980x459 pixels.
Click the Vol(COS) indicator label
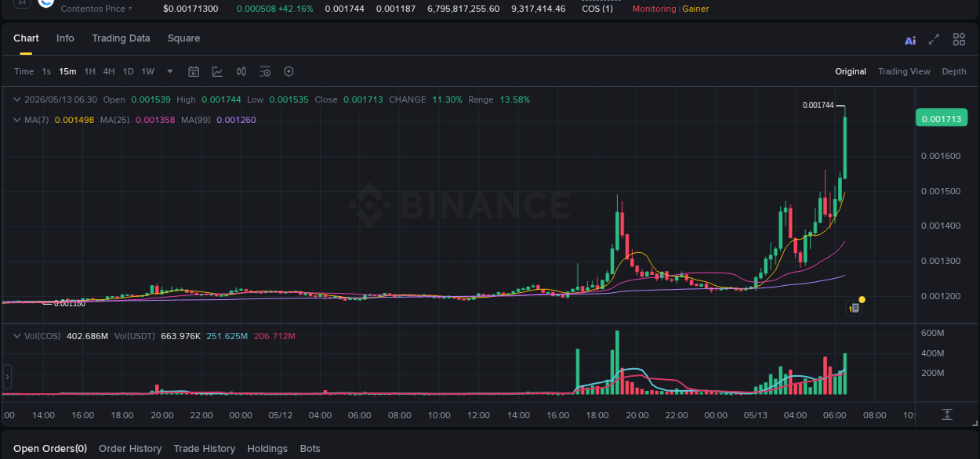click(x=42, y=336)
